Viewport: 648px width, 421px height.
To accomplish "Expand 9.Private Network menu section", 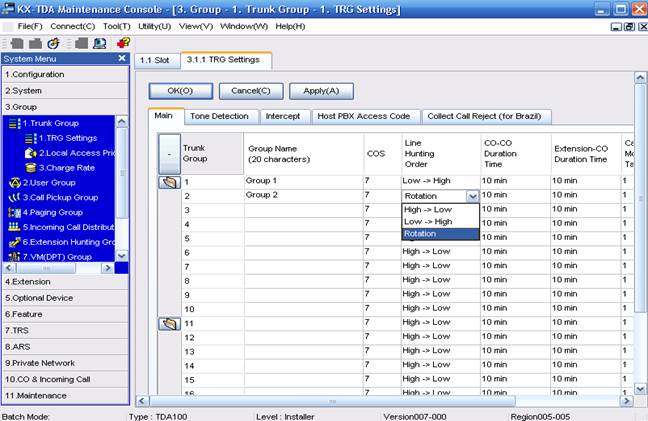I will click(66, 363).
